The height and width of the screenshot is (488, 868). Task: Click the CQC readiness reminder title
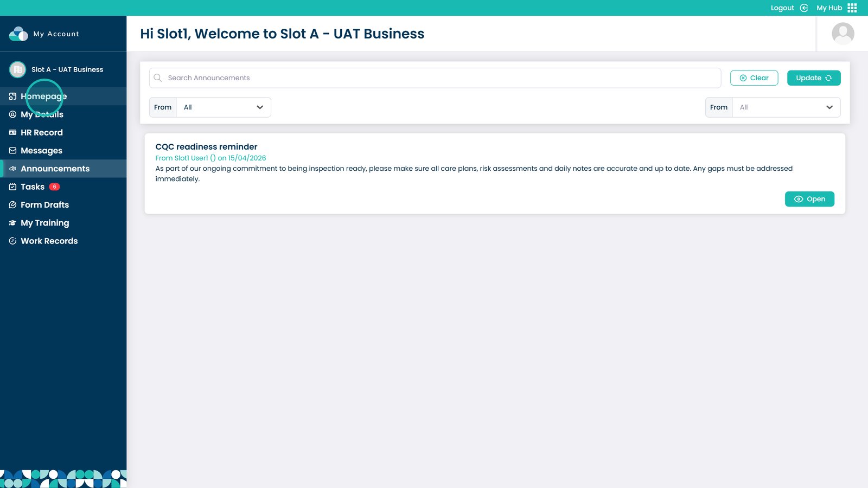coord(206,146)
